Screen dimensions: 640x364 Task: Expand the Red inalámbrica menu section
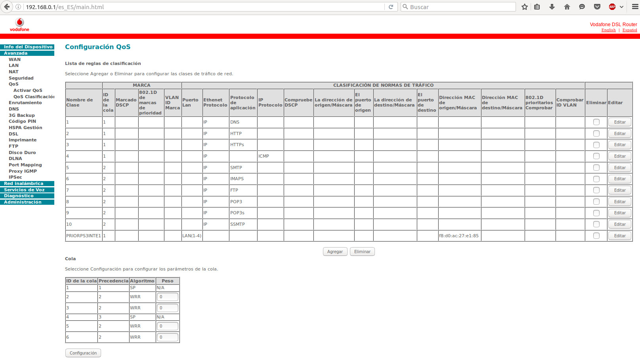coord(24,183)
